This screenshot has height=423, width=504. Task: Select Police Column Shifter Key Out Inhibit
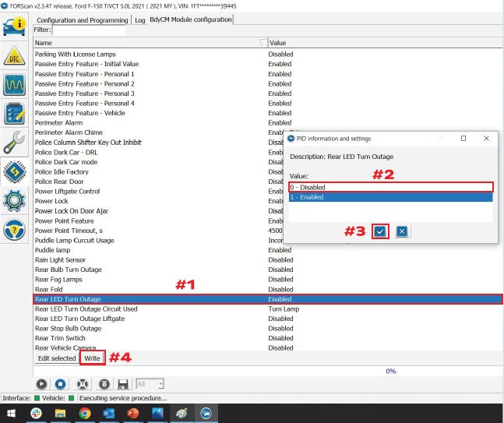[159, 143]
